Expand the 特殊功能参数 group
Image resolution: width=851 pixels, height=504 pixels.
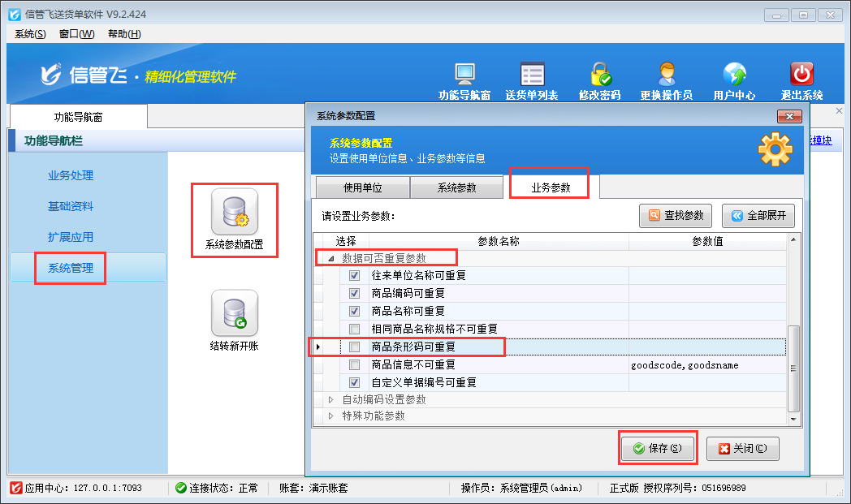(330, 416)
